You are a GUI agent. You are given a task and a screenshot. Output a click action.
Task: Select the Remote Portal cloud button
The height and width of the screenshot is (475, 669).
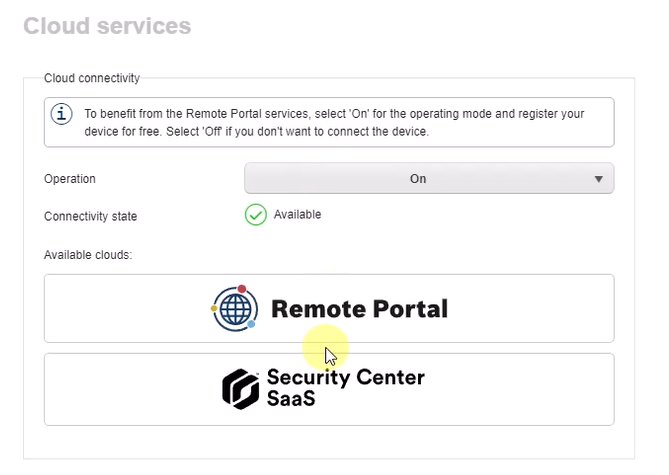pyautogui.click(x=329, y=309)
